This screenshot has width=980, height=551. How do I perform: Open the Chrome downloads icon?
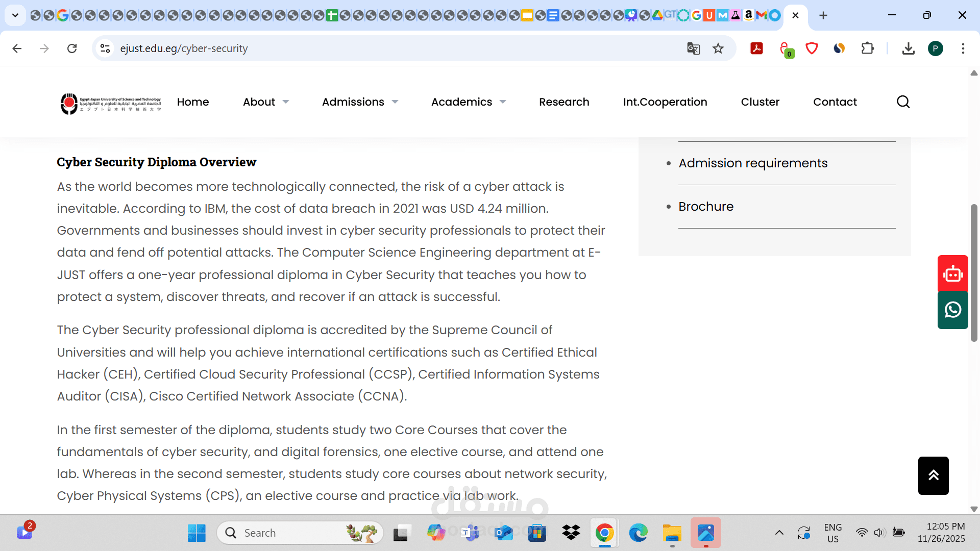[x=908, y=48]
